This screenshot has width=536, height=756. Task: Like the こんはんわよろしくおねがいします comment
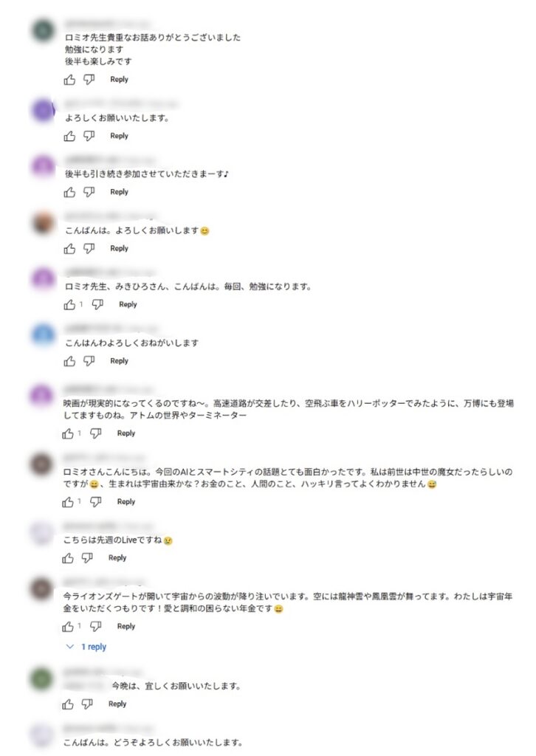(69, 361)
